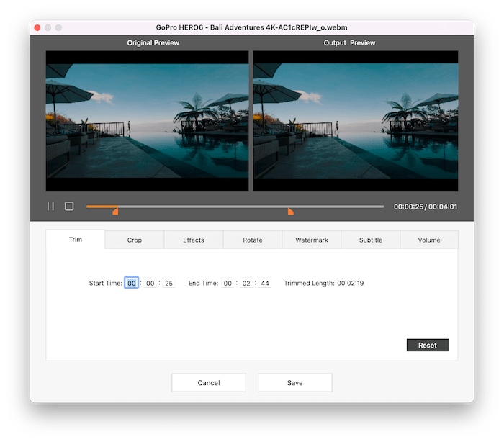Open the Effects tab
Viewport: 504px width, 442px height.
click(x=194, y=240)
